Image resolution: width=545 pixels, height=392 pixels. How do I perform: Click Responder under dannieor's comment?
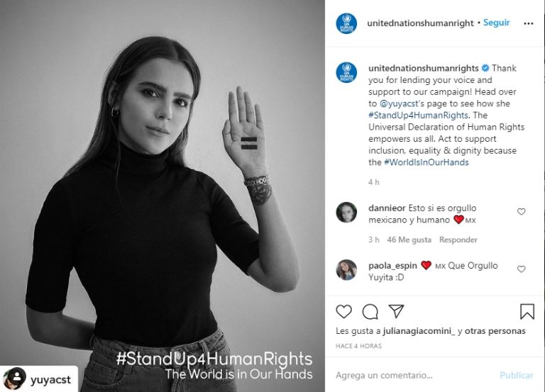(x=458, y=240)
